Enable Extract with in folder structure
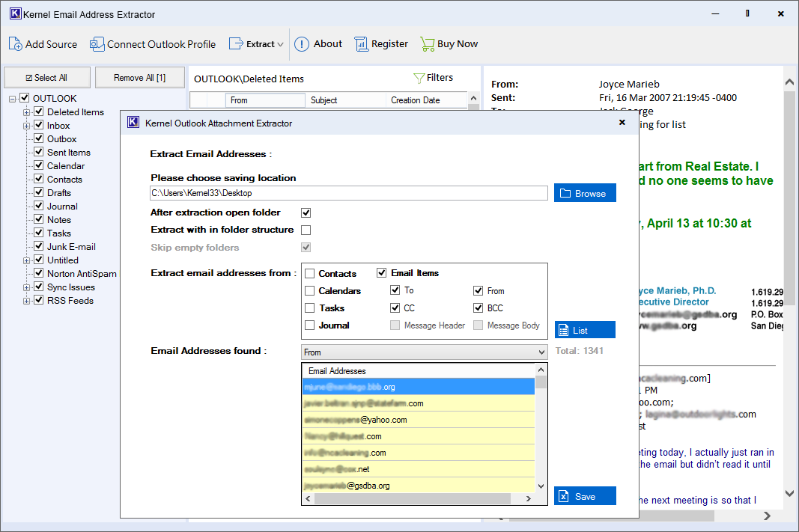The height and width of the screenshot is (532, 799). pyautogui.click(x=306, y=230)
